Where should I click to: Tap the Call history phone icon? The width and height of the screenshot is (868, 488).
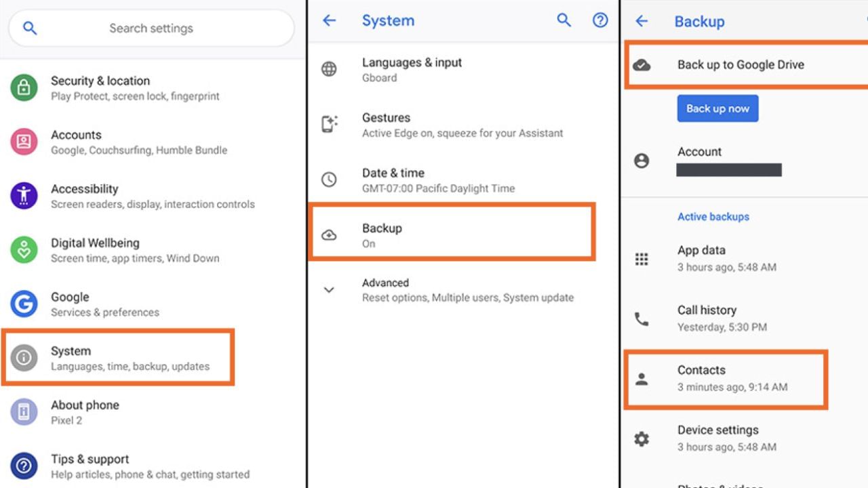[642, 319]
